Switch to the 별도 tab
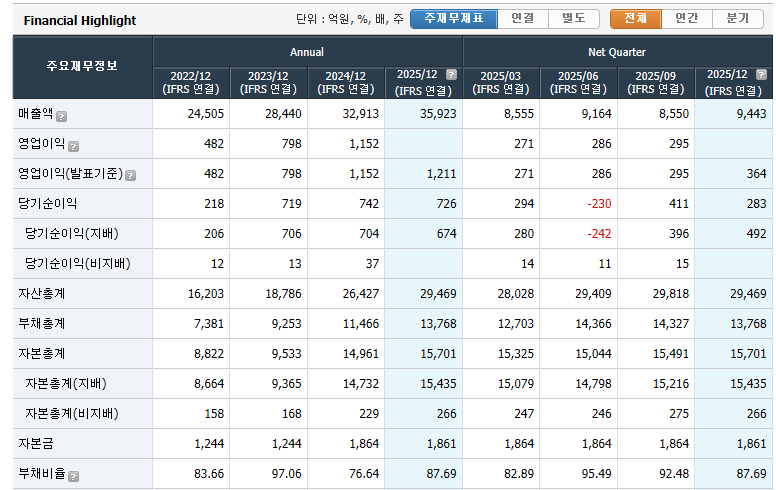776x490 pixels. 574,19
